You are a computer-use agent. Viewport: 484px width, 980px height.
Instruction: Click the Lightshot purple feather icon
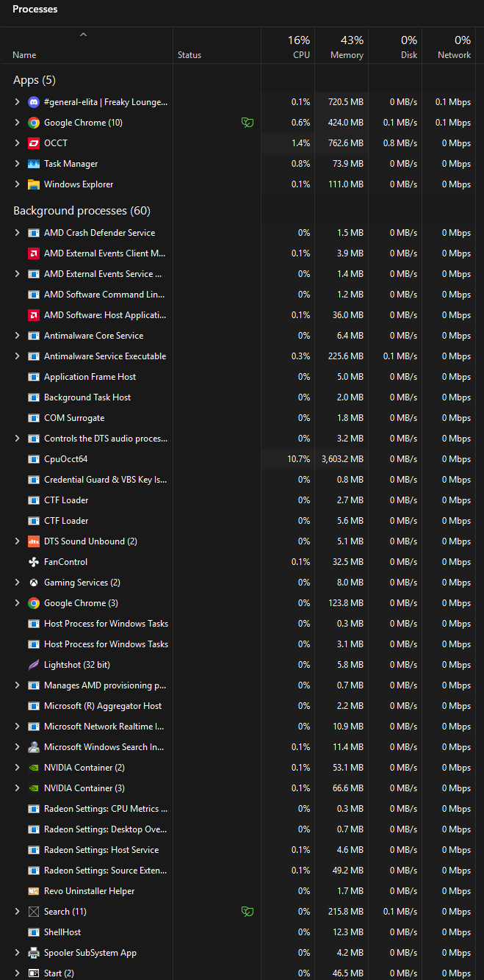[34, 665]
